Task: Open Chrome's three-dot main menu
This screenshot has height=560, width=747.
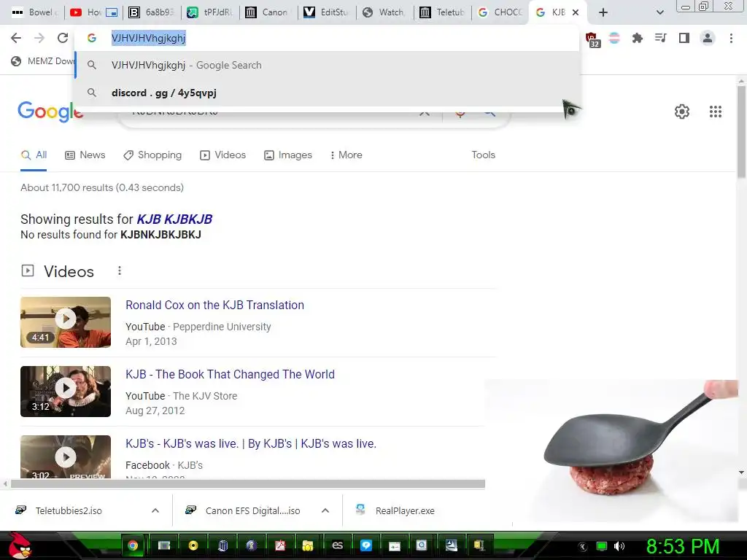Action: point(731,38)
